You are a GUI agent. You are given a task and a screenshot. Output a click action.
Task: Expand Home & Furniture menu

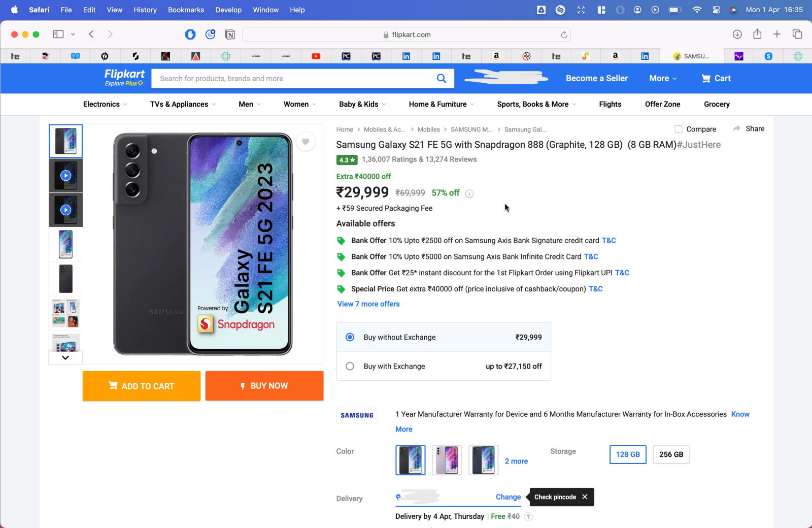(442, 104)
